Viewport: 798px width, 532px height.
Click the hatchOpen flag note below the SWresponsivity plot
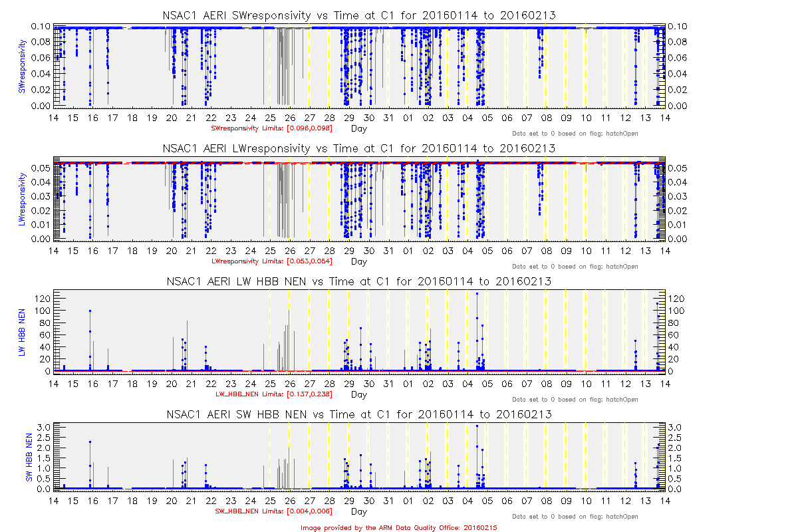575,134
